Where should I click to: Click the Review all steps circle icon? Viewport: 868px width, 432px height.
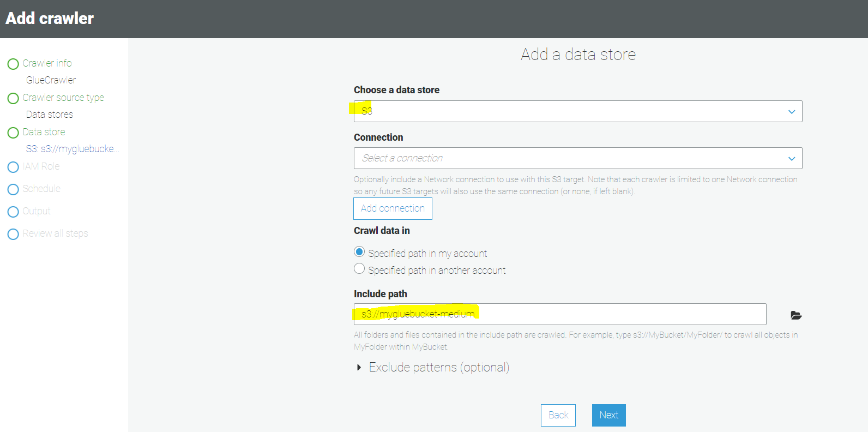tap(13, 235)
